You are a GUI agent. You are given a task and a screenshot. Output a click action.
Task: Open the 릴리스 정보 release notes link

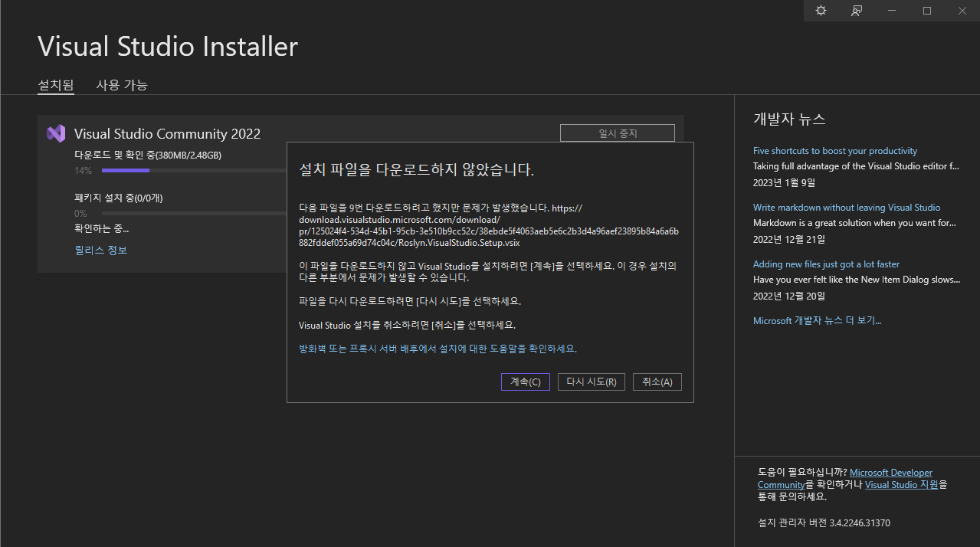[x=101, y=251]
